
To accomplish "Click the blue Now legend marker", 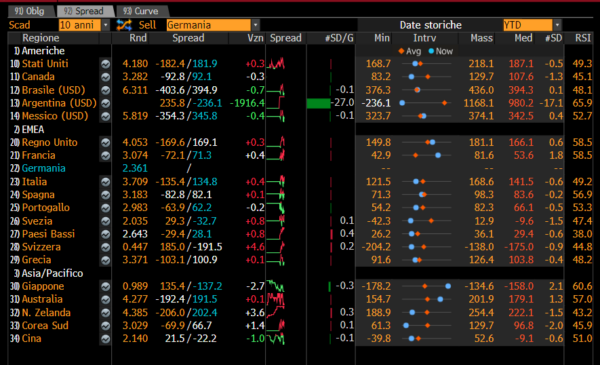I will (431, 51).
